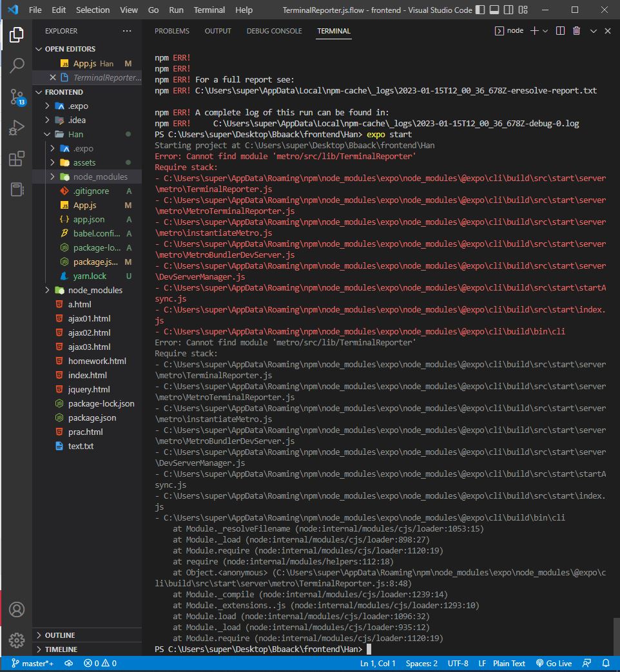Switch to the Problems tab
620x672 pixels.
pos(172,31)
